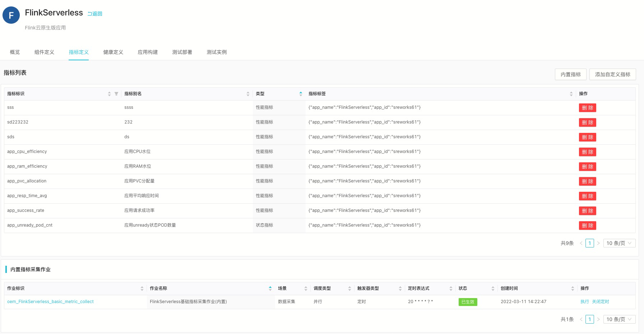Open the metrics table 10 条/页 dropdown
The height and width of the screenshot is (334, 644).
619,243
